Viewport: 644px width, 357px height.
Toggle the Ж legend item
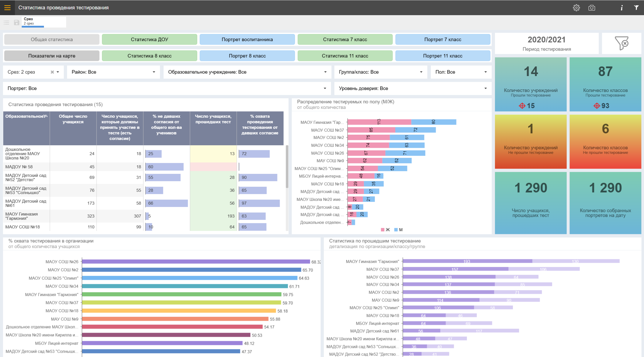(386, 230)
